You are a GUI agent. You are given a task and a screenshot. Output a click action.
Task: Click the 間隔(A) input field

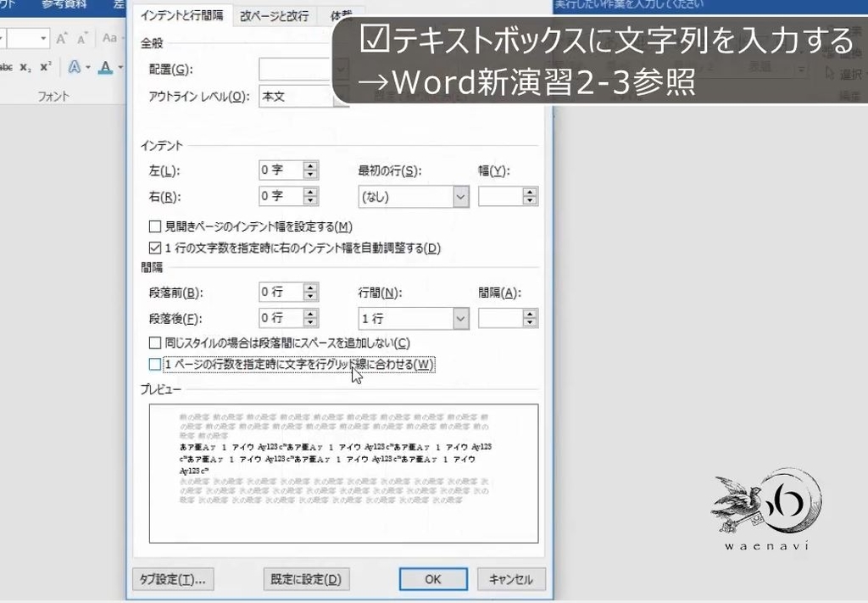pos(500,318)
